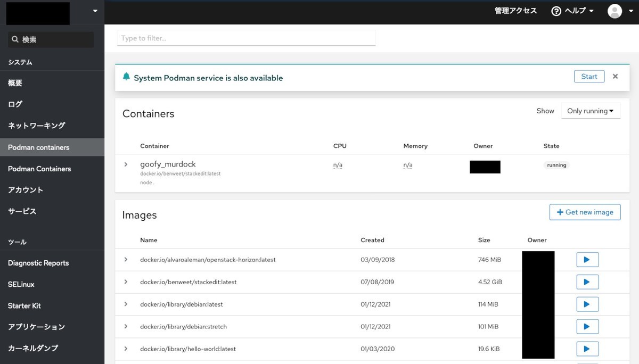The height and width of the screenshot is (364, 639).
Task: Run the openstack-horizon image with play button
Action: pyautogui.click(x=587, y=260)
